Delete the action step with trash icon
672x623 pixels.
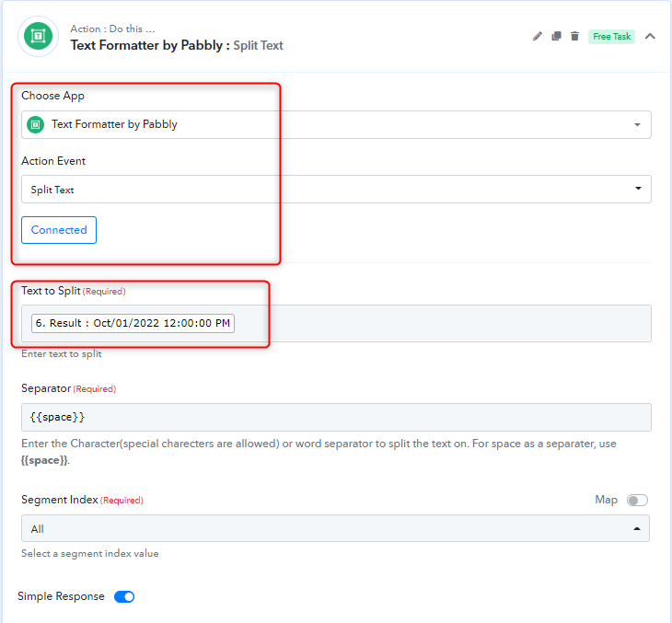pos(574,37)
